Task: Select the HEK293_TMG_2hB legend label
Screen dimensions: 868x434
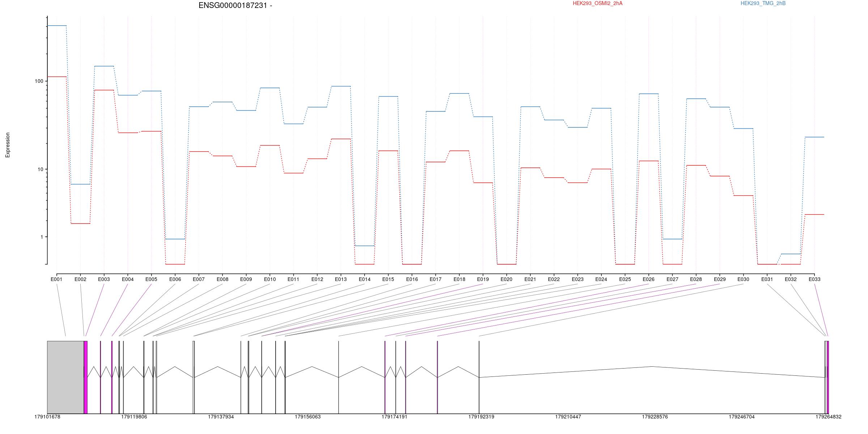Action: tap(763, 3)
